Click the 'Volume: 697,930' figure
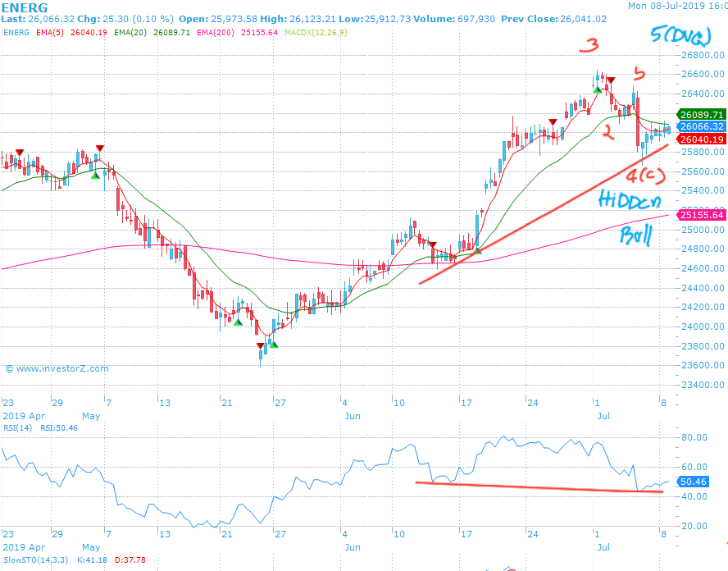The height and width of the screenshot is (571, 728). point(454,19)
